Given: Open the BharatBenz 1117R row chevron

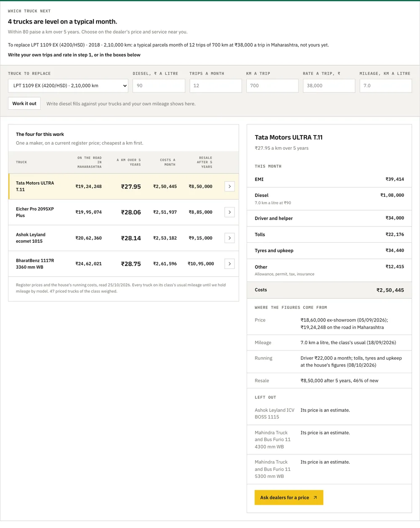Looking at the screenshot, I should click(229, 264).
